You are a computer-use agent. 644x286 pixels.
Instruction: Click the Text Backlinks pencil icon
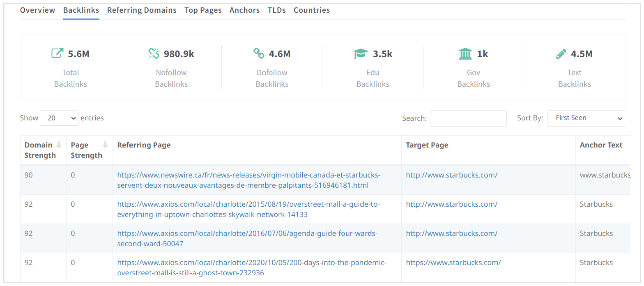coord(561,54)
